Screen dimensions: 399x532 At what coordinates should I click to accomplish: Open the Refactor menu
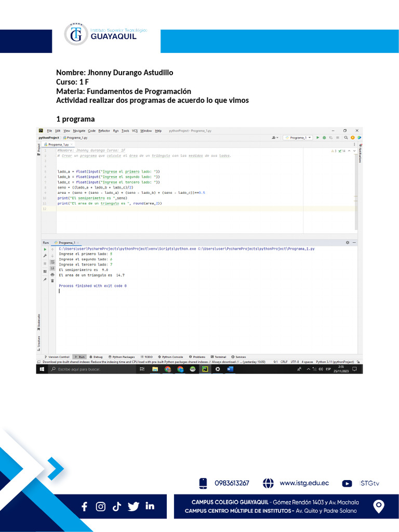(x=104, y=130)
